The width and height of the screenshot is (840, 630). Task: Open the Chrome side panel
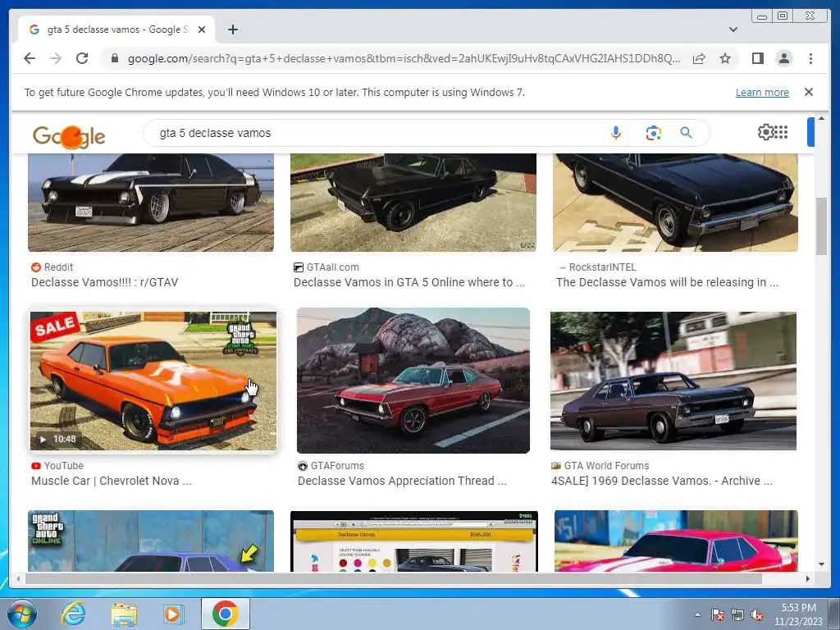(757, 58)
